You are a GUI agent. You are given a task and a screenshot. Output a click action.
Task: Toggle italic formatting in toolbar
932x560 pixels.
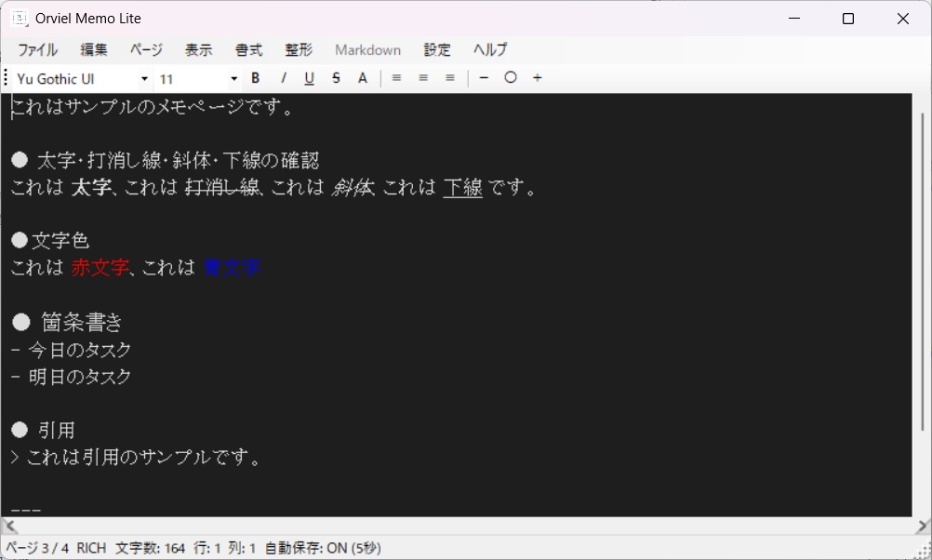tap(283, 78)
